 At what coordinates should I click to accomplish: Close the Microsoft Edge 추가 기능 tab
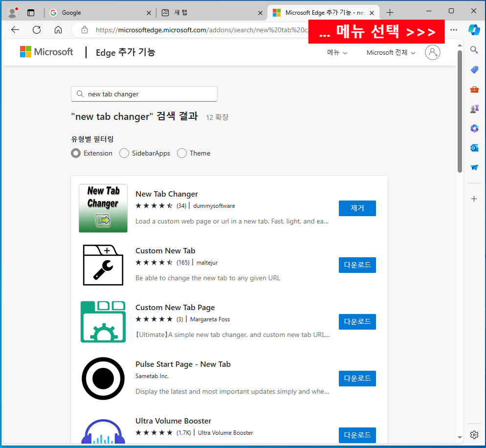[x=372, y=13]
